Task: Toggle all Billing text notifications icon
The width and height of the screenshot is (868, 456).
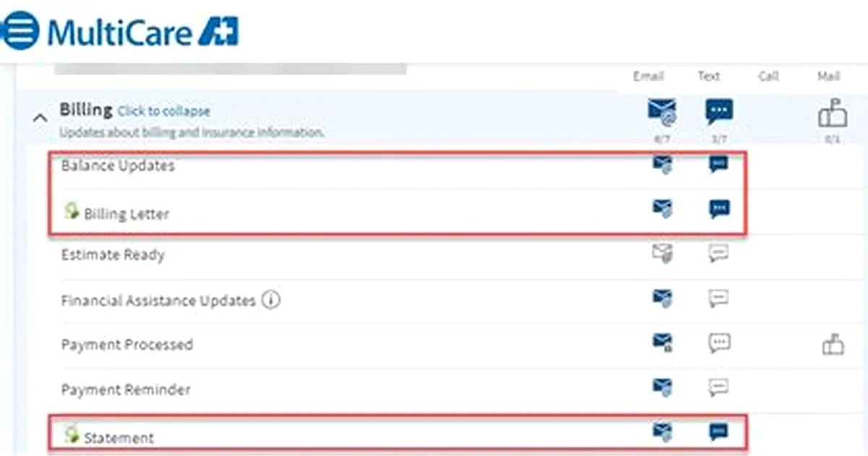Action: click(x=719, y=112)
